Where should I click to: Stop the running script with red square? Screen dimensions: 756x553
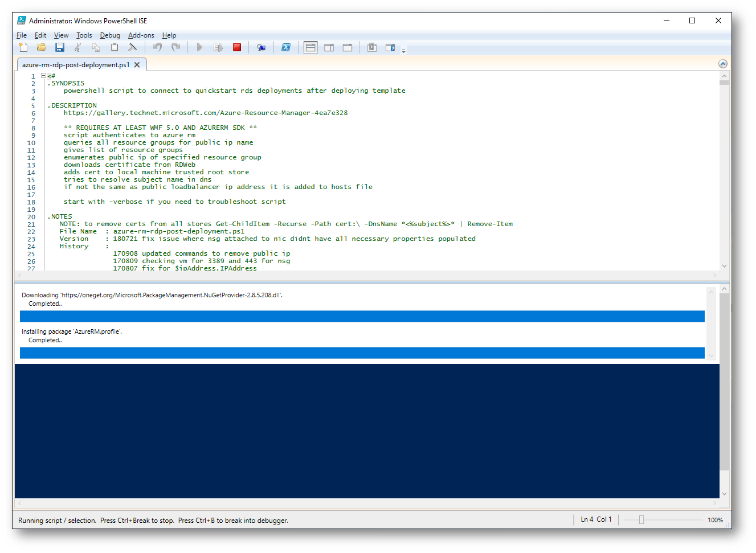point(237,47)
